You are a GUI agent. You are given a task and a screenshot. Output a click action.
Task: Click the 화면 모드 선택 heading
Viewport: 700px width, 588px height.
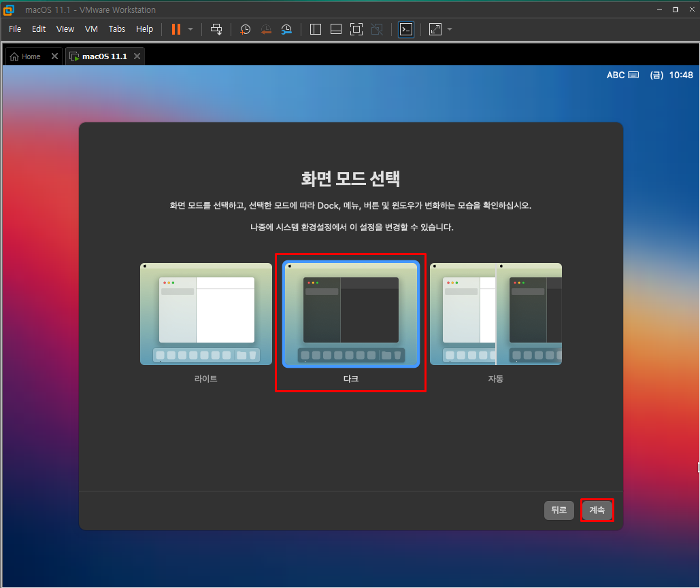pos(350,179)
